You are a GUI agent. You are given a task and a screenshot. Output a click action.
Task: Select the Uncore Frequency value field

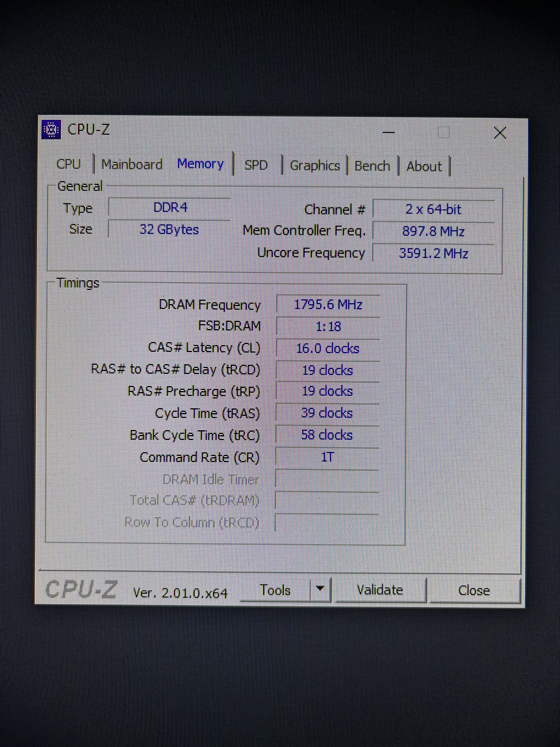point(433,253)
